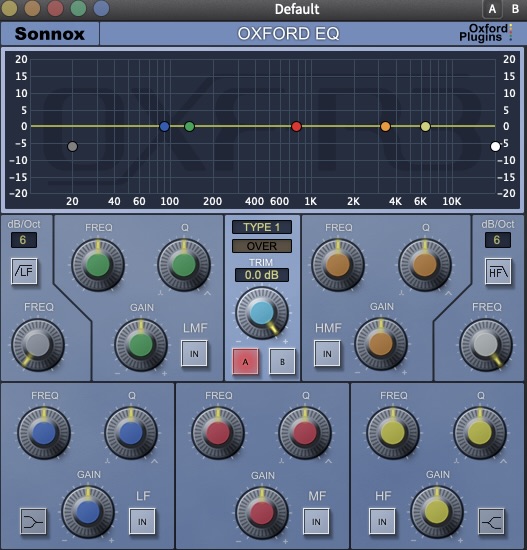Select the red MF node on graph
Viewport: 527px width, 550px height.
click(296, 126)
